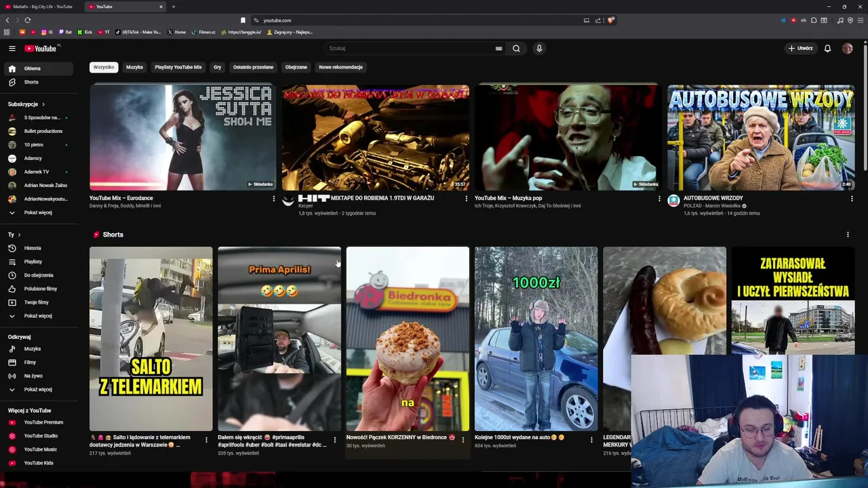
Task: Open the browser main hamburger menu
Action: (x=861, y=20)
